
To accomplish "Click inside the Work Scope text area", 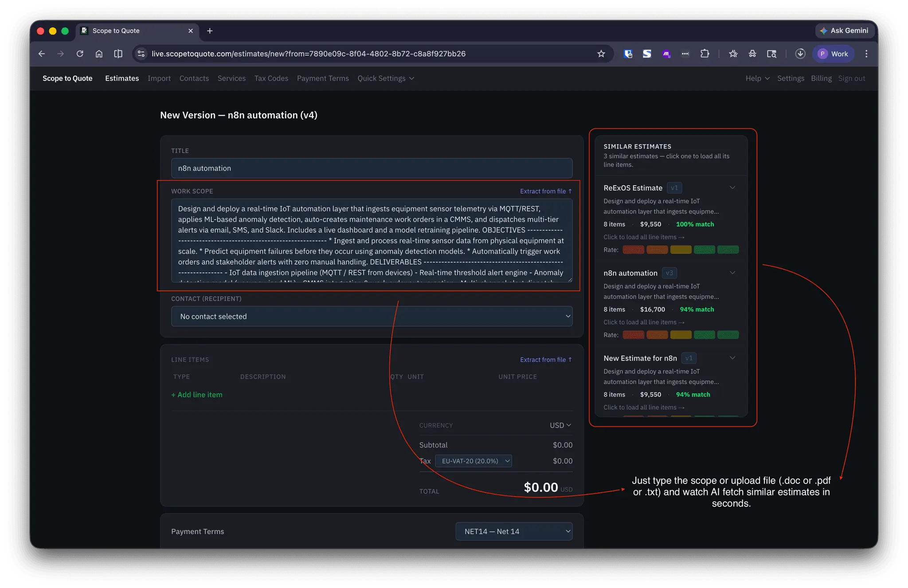I will tap(372, 240).
